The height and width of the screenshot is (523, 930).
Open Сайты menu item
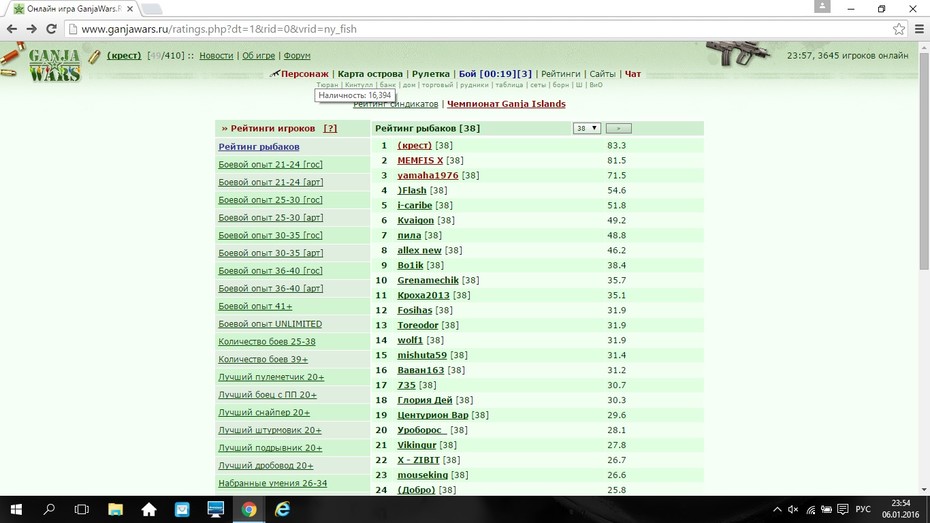click(603, 74)
